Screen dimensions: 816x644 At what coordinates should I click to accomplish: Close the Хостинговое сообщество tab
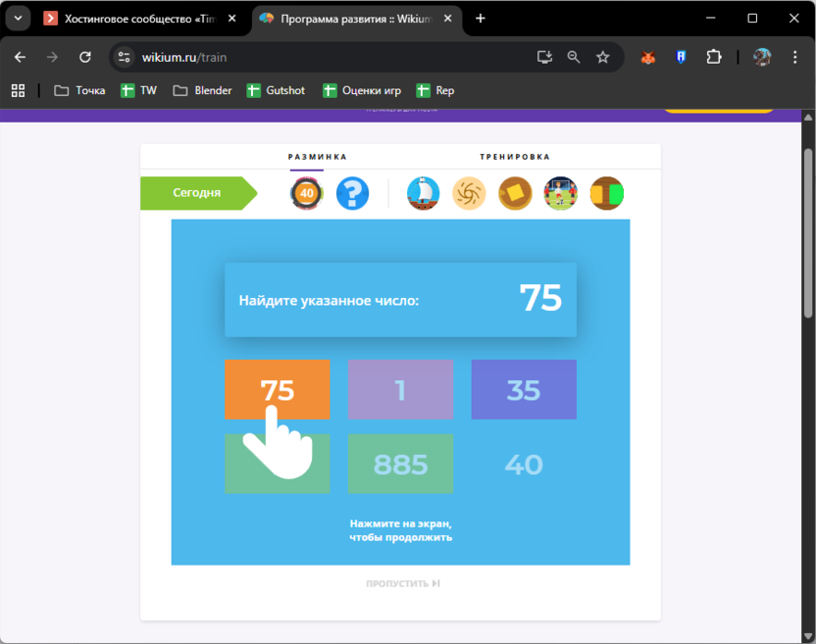(232, 19)
